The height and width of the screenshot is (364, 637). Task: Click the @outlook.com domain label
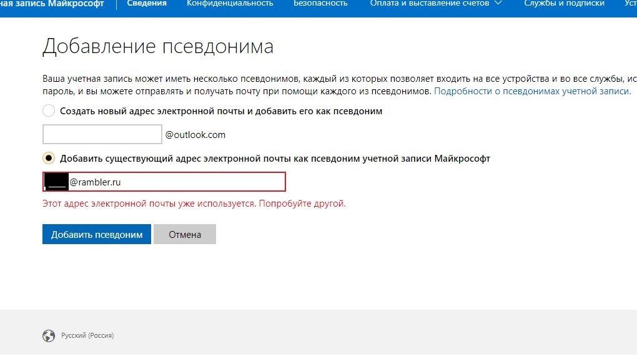pyautogui.click(x=195, y=135)
